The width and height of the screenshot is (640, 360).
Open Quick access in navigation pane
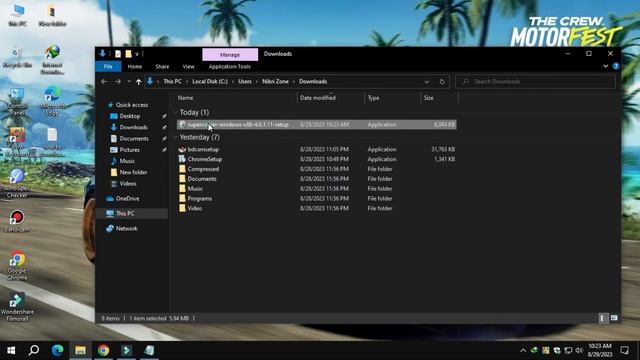click(x=131, y=105)
